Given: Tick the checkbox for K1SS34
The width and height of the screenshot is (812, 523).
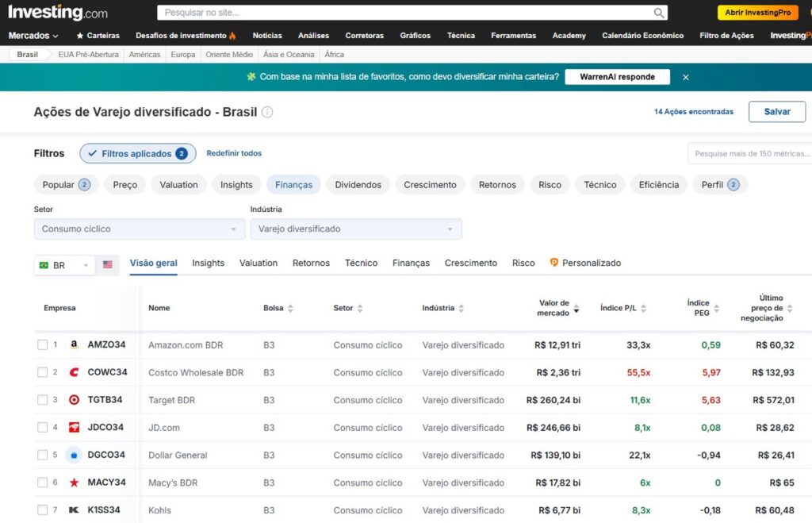Looking at the screenshot, I should point(43,510).
